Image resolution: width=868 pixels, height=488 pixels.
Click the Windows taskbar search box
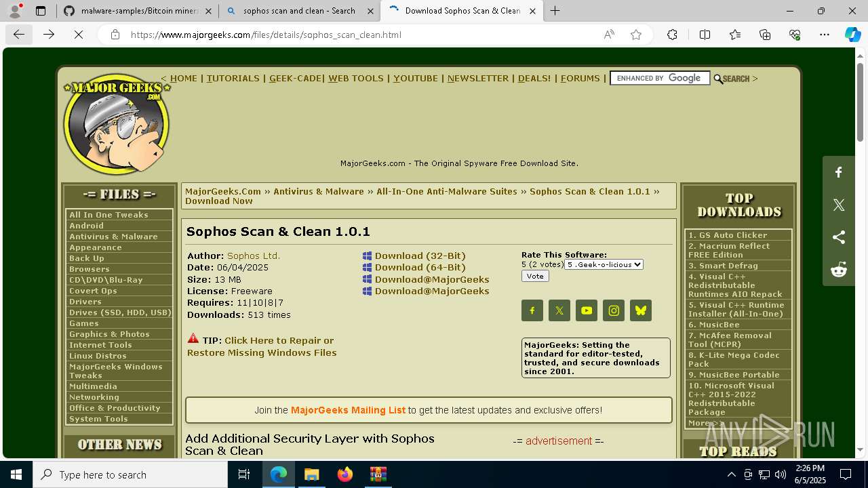point(130,474)
